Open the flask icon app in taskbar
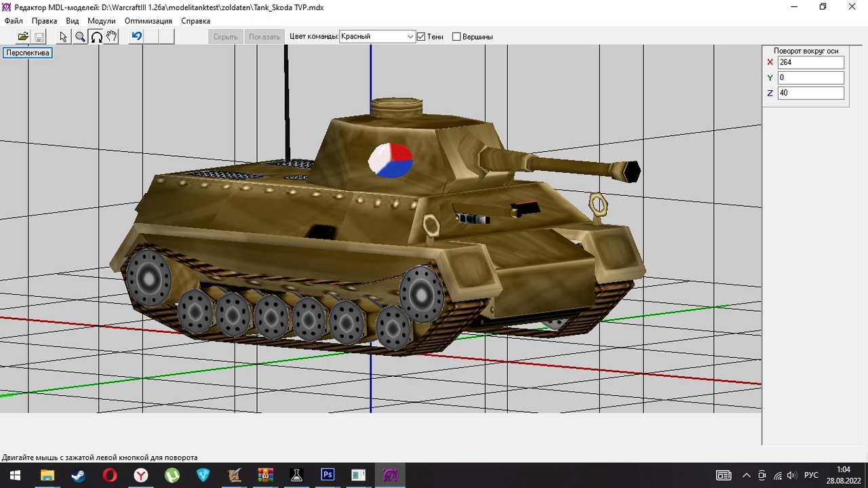The width and height of the screenshot is (868, 488). click(296, 476)
